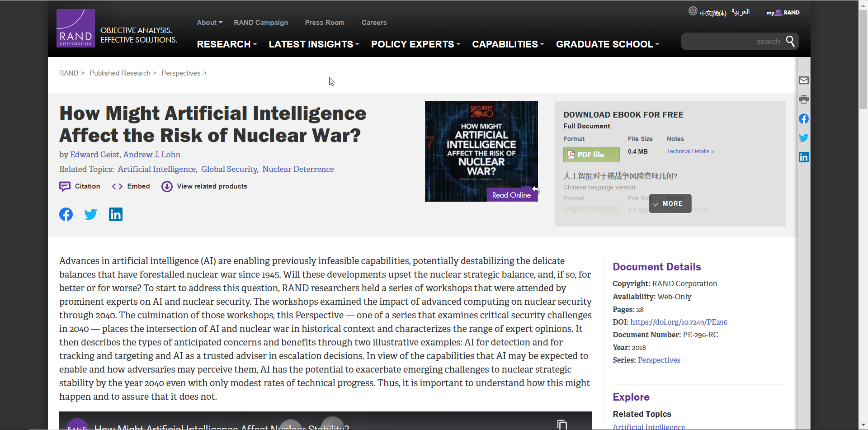
Task: Expand downloads with the MORE button
Action: [x=670, y=203]
